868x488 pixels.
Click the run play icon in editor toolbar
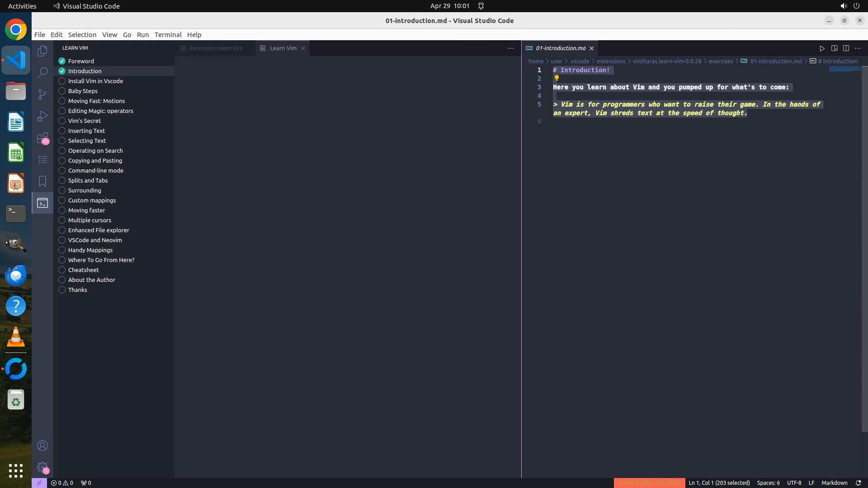822,48
